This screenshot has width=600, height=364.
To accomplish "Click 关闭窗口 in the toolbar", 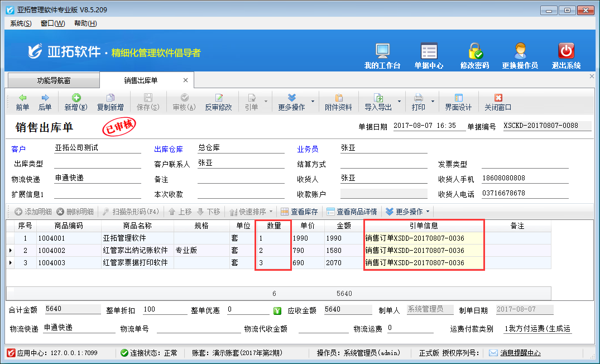I will pyautogui.click(x=498, y=102).
